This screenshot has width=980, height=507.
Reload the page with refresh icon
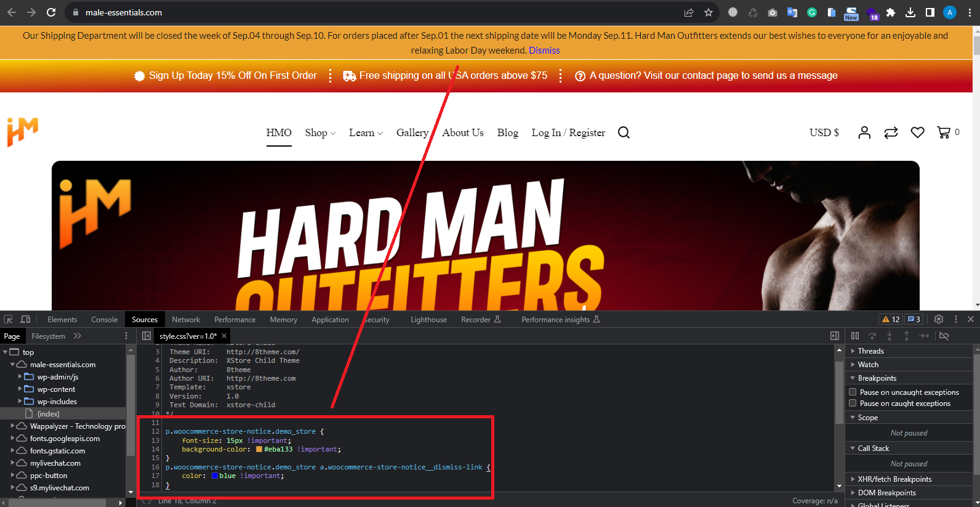[51, 12]
